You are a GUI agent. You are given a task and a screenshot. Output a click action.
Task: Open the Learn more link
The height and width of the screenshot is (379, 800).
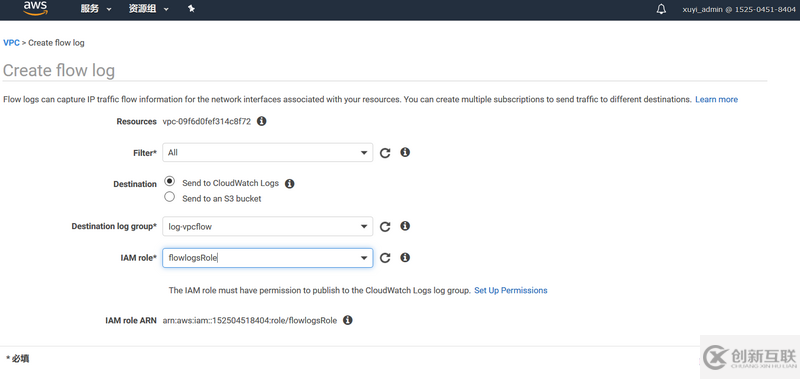(x=716, y=99)
